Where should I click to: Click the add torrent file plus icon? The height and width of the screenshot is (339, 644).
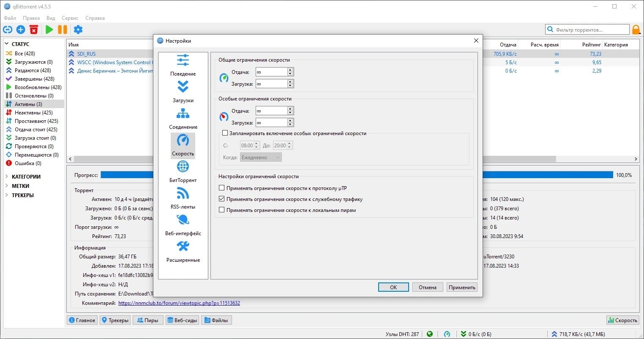point(21,30)
